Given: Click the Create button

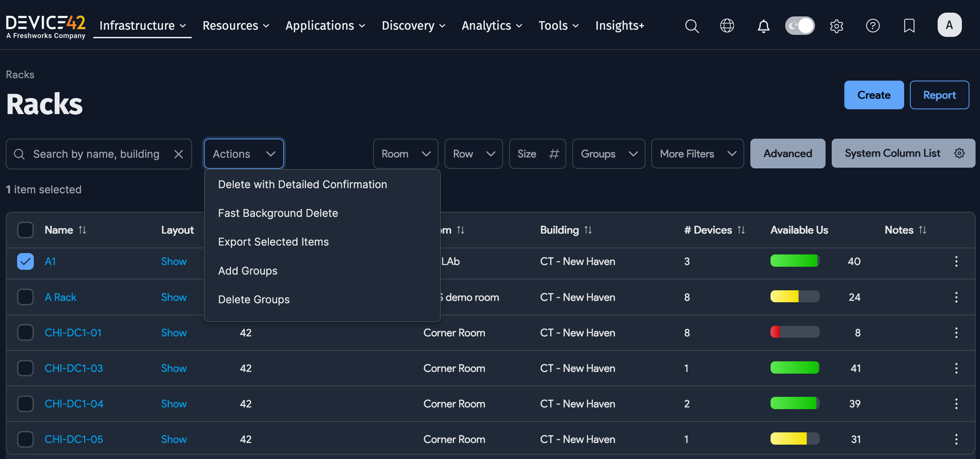Looking at the screenshot, I should 873,95.
